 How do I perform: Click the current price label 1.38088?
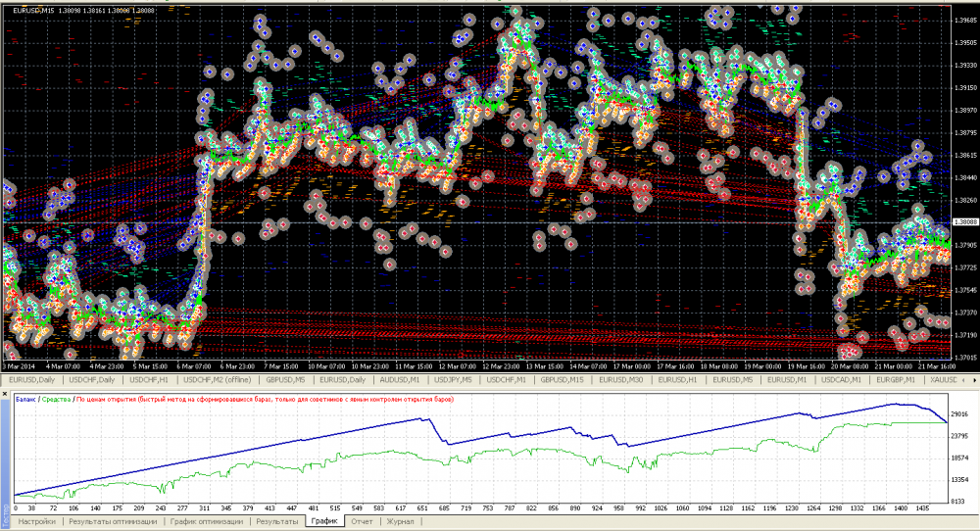pos(966,221)
